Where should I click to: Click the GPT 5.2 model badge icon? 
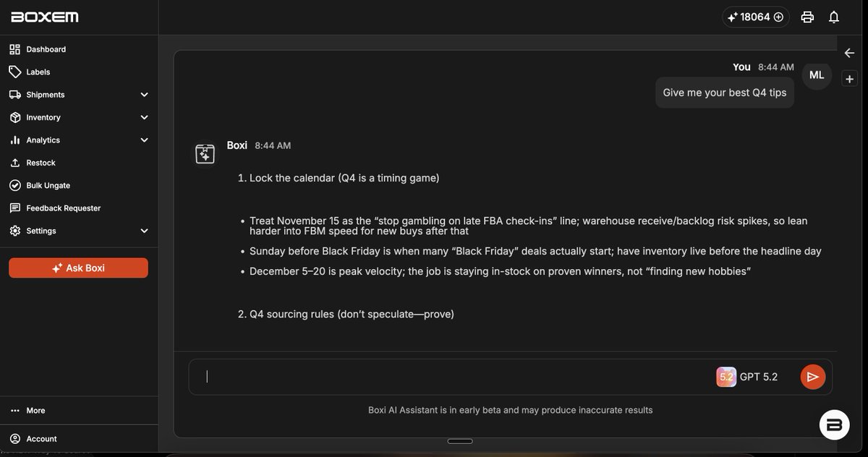click(726, 377)
